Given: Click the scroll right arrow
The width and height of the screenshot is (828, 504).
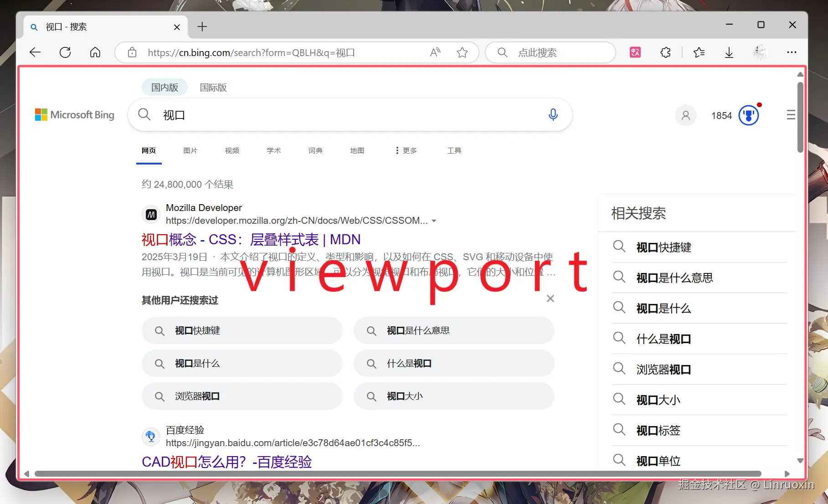Looking at the screenshot, I should coord(787,473).
